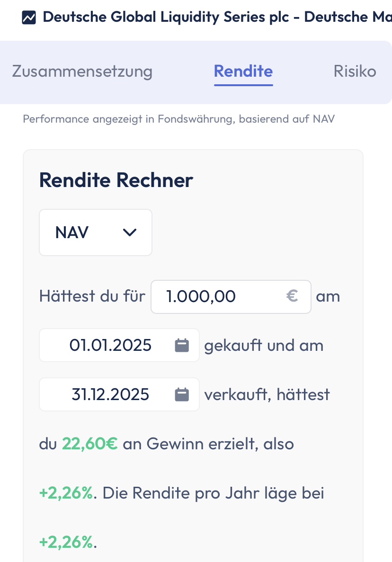Select the Rendite tab
This screenshot has height=562, width=392.
click(x=243, y=71)
